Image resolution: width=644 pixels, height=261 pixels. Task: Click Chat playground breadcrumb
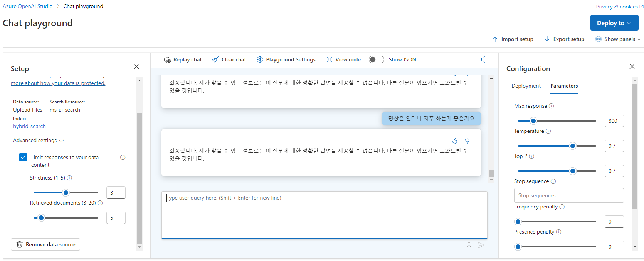click(83, 6)
